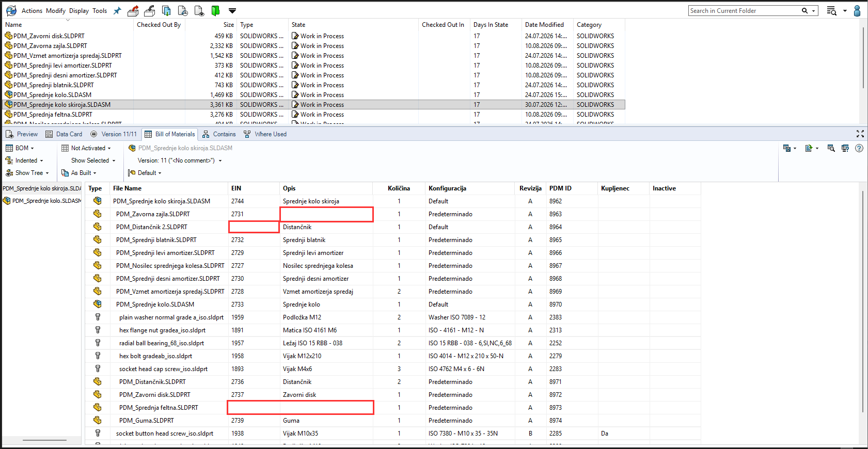The width and height of the screenshot is (868, 449).
Task: Click the empty Opis cell of PDM_Zavorna zajla
Action: point(326,214)
